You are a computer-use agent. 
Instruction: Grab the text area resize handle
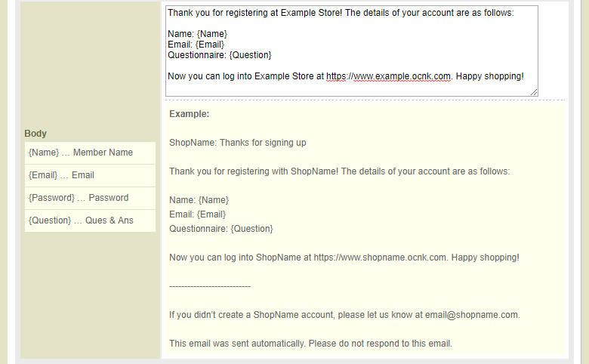(534, 92)
